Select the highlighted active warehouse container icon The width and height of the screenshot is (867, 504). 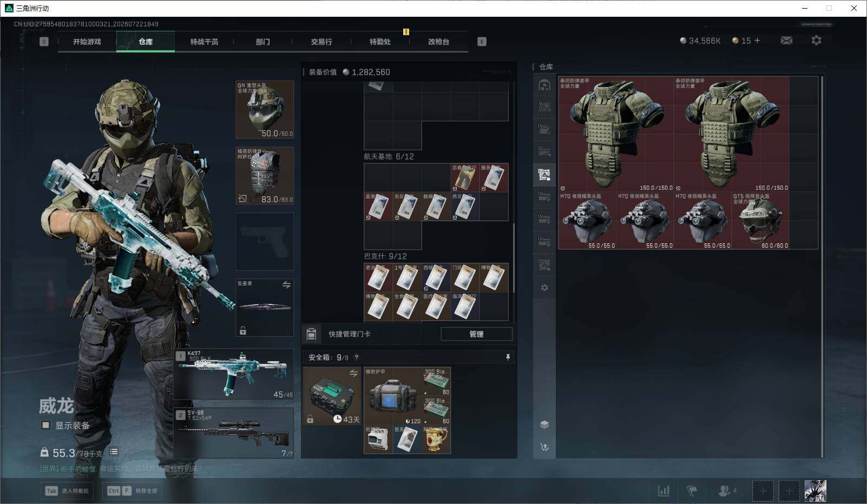coord(544,174)
